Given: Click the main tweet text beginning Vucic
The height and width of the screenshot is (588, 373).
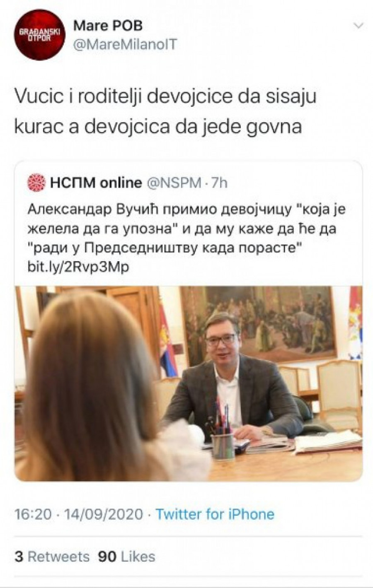Looking at the screenshot, I should (165, 111).
